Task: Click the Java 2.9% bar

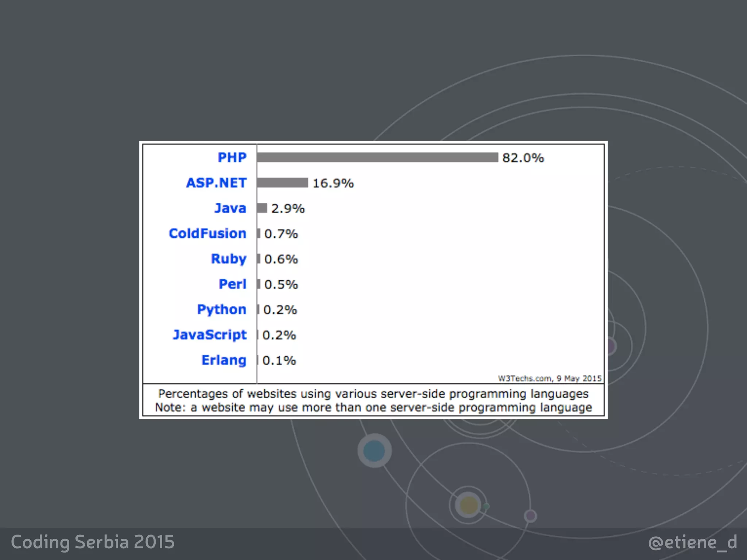Action: click(x=262, y=208)
